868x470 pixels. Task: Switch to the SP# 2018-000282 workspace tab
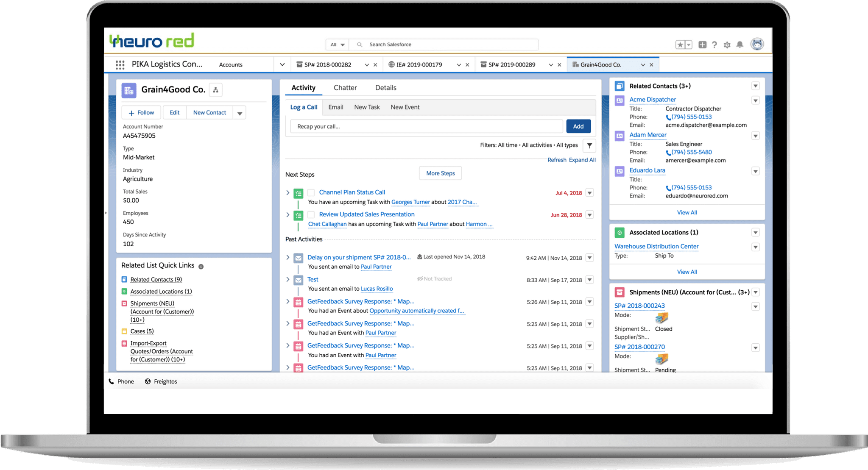(x=328, y=64)
